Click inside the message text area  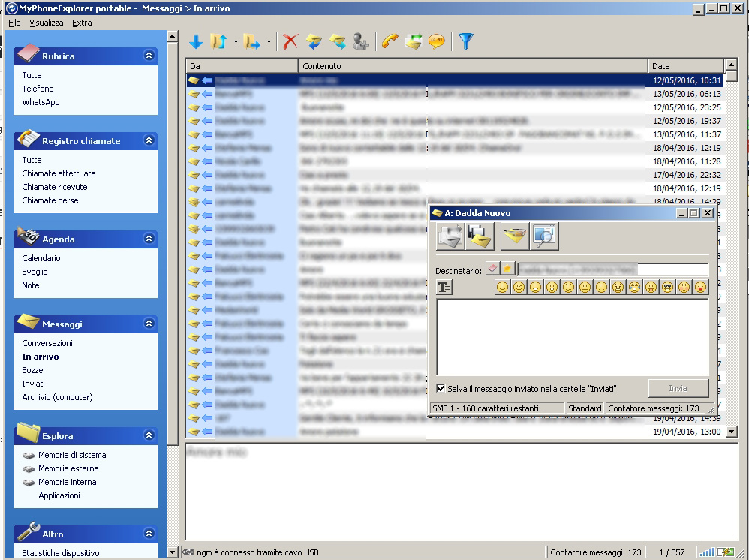click(x=573, y=337)
